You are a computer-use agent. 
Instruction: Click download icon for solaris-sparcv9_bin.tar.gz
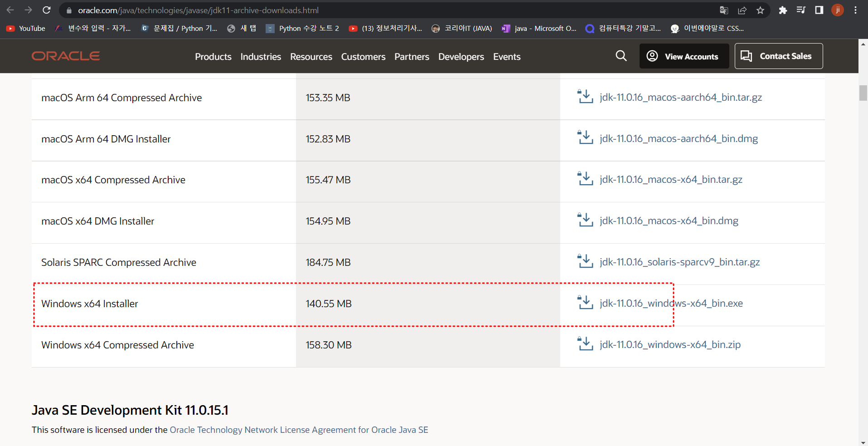pyautogui.click(x=585, y=261)
